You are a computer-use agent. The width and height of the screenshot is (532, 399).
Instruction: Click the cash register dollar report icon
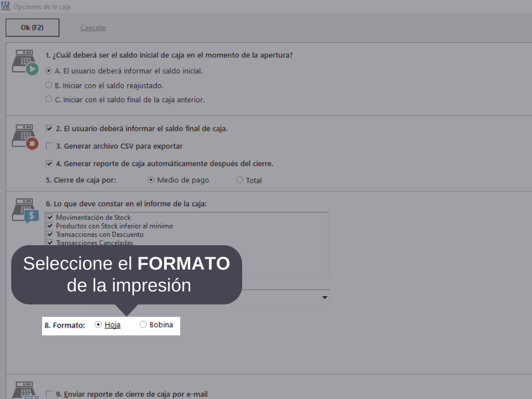pos(25,211)
